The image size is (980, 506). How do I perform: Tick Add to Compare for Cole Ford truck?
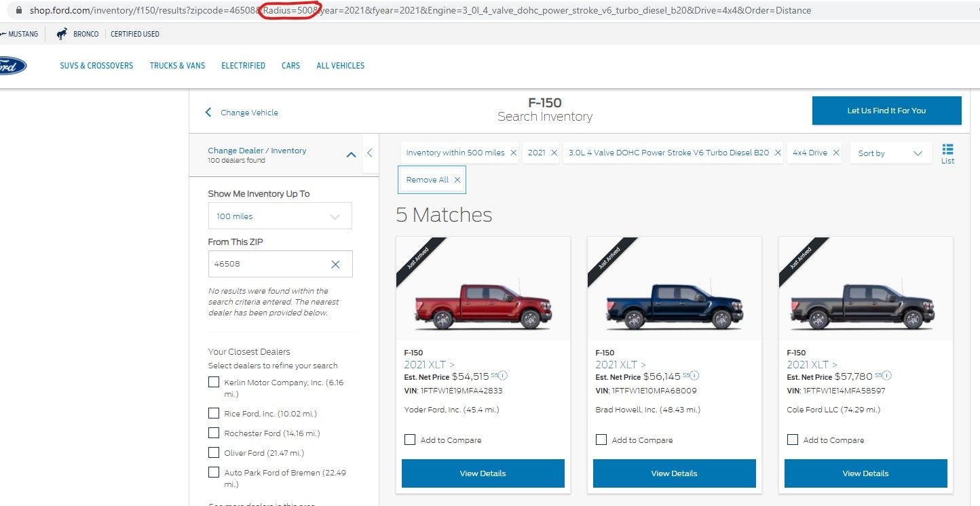point(793,440)
